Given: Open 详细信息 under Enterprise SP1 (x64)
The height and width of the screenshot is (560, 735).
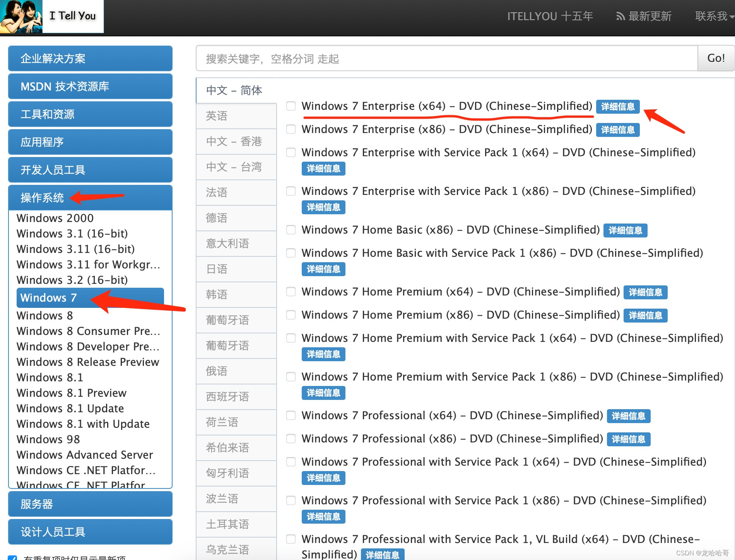Looking at the screenshot, I should click(x=323, y=169).
